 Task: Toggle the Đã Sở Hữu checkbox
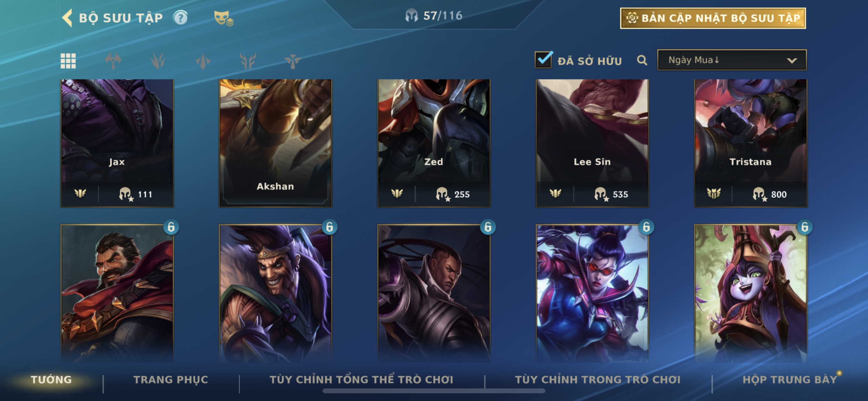pos(543,60)
